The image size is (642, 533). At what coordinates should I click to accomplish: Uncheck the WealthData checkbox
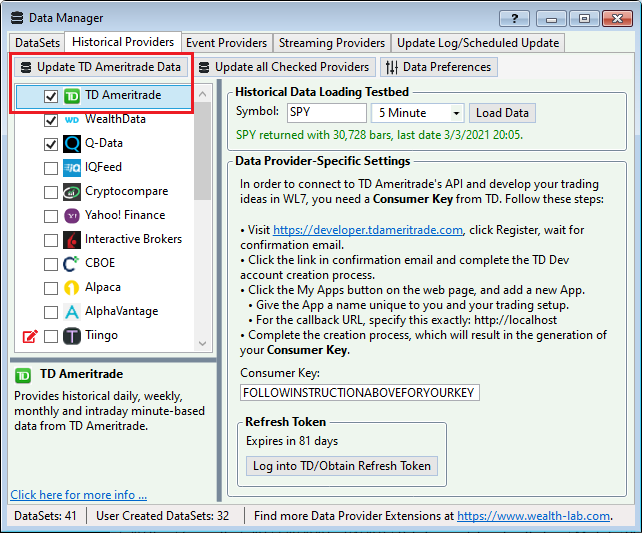point(51,120)
